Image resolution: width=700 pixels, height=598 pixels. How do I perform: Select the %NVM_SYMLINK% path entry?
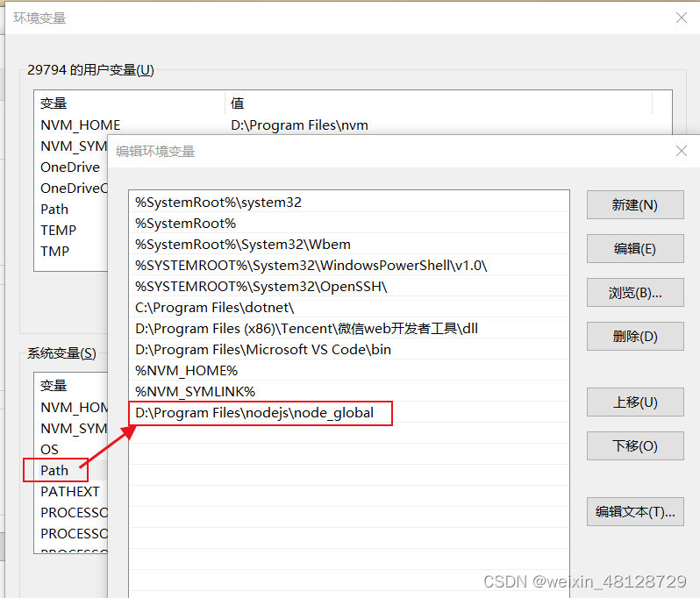click(349, 391)
